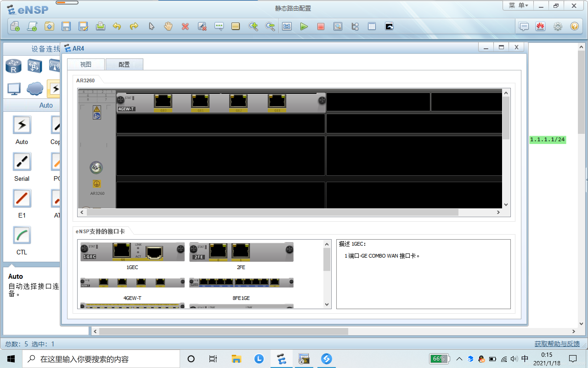This screenshot has width=588, height=368.
Task: Select the switch device category icon
Action: coord(34,66)
